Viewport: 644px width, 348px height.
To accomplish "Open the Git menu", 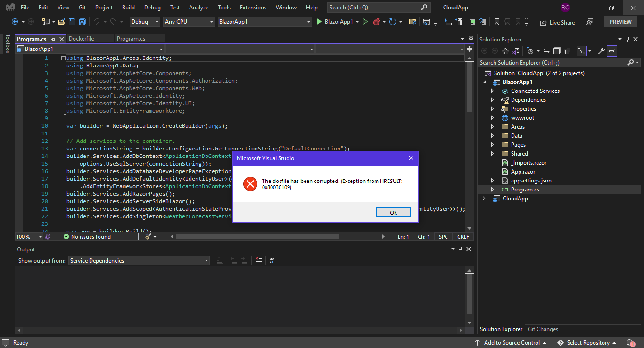I will point(82,8).
